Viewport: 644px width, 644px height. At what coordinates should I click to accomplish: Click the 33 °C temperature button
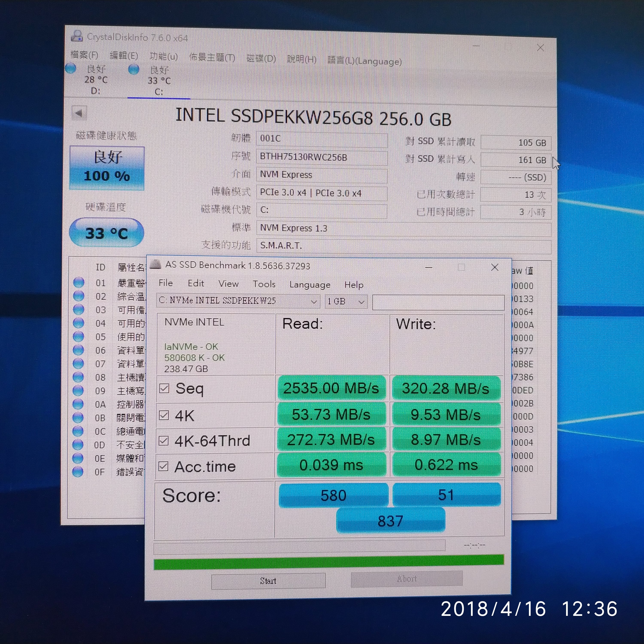106,233
